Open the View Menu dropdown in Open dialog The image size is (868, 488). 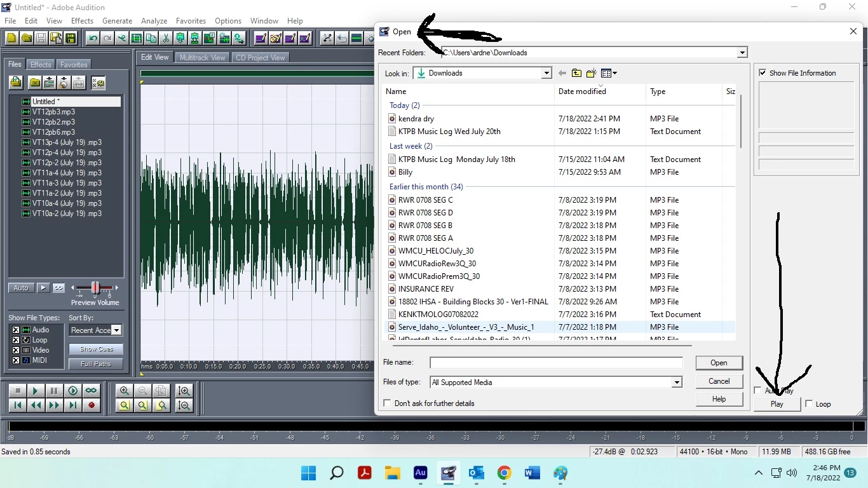[x=609, y=73]
